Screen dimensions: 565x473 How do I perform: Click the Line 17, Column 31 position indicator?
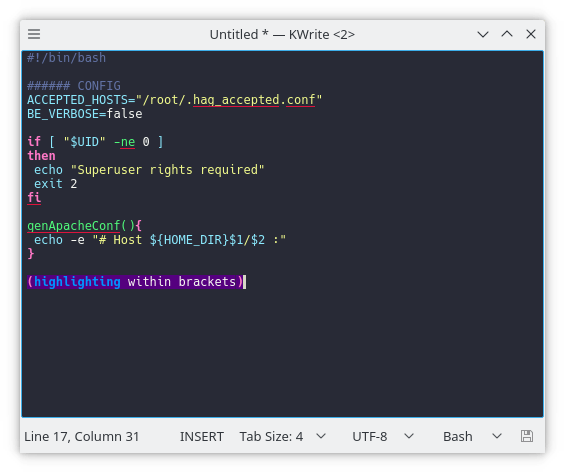tap(81, 436)
